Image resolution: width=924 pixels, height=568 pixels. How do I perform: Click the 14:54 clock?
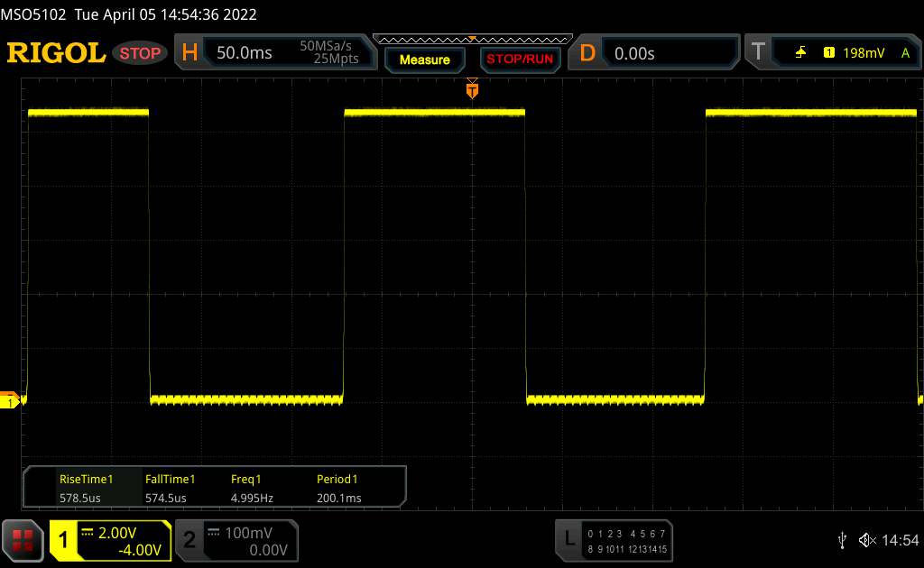(900, 540)
